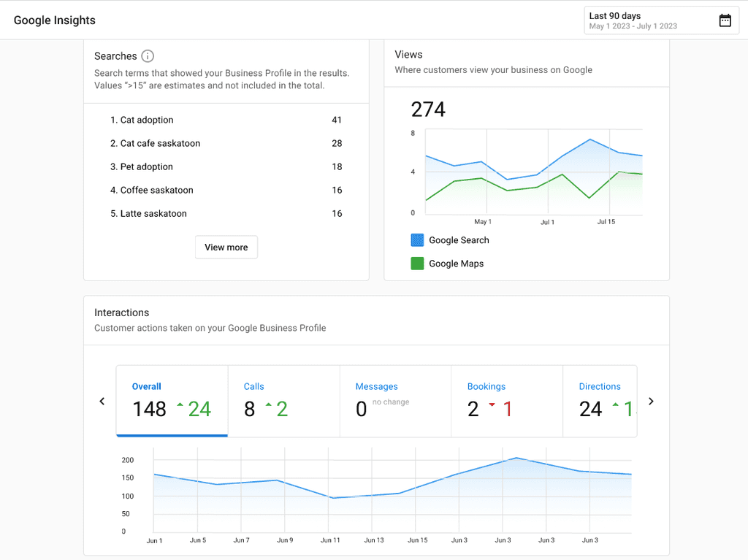Viewport: 748px width, 560px height.
Task: Toggle Google Search line visibility
Action: [x=449, y=240]
